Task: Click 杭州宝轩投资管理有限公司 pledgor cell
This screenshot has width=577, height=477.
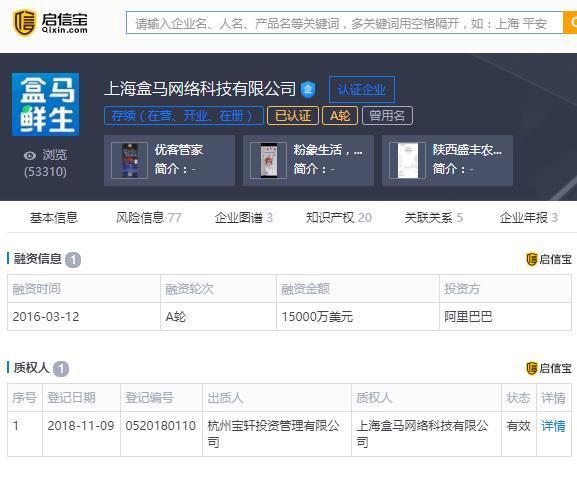Action: click(x=277, y=434)
